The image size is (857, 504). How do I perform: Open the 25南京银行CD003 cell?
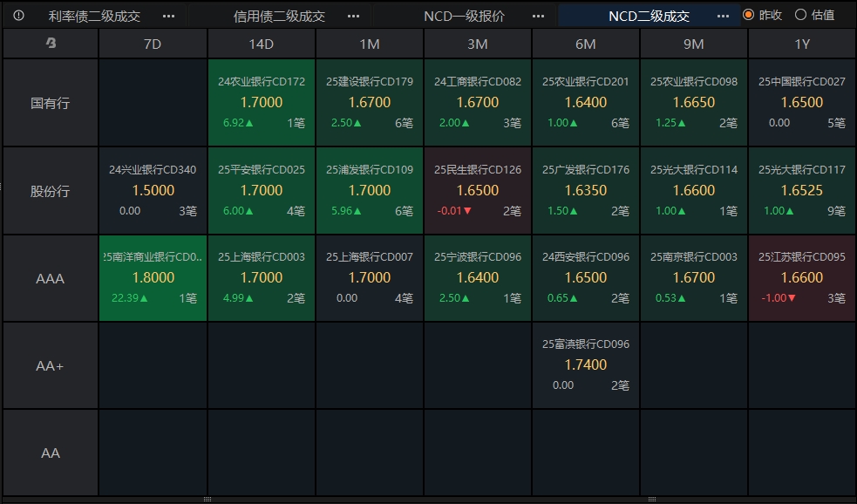694,278
